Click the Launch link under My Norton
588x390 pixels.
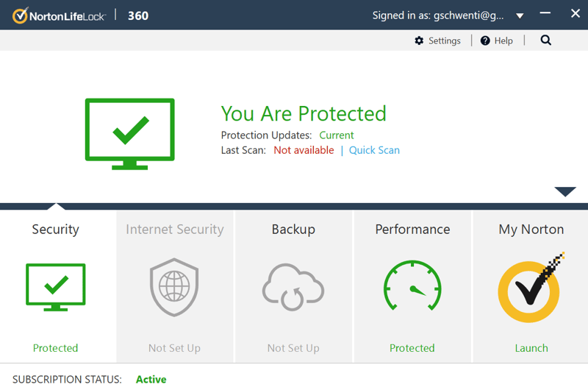531,348
